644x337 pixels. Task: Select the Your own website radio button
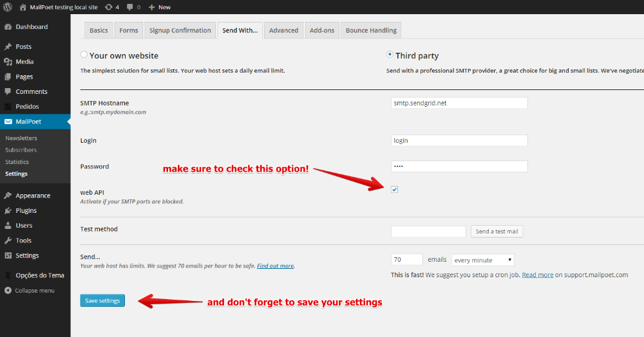point(84,55)
